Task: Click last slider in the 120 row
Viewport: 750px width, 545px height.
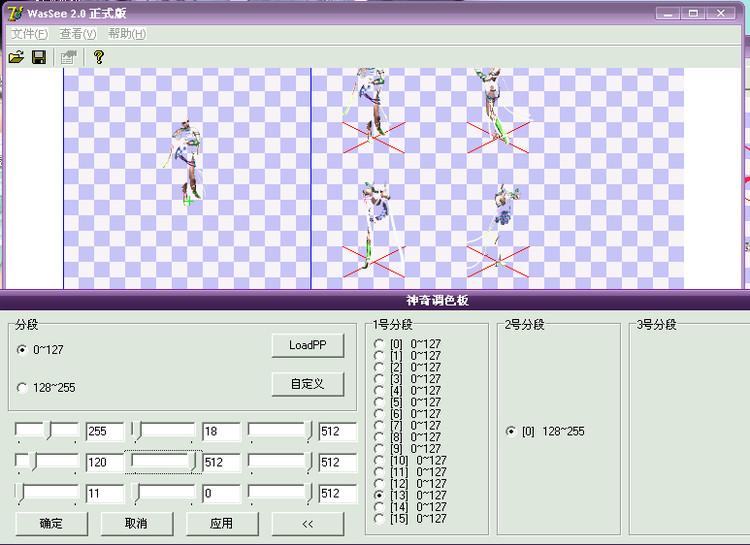Action: tap(280, 462)
